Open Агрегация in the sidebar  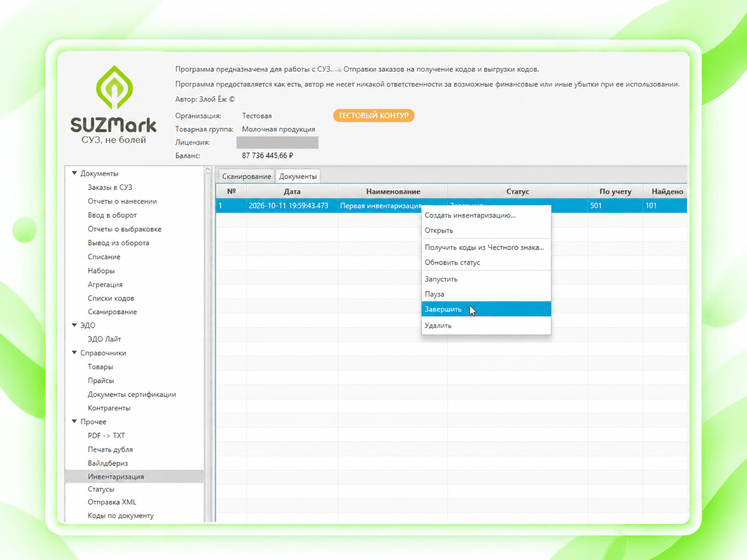coord(105,285)
